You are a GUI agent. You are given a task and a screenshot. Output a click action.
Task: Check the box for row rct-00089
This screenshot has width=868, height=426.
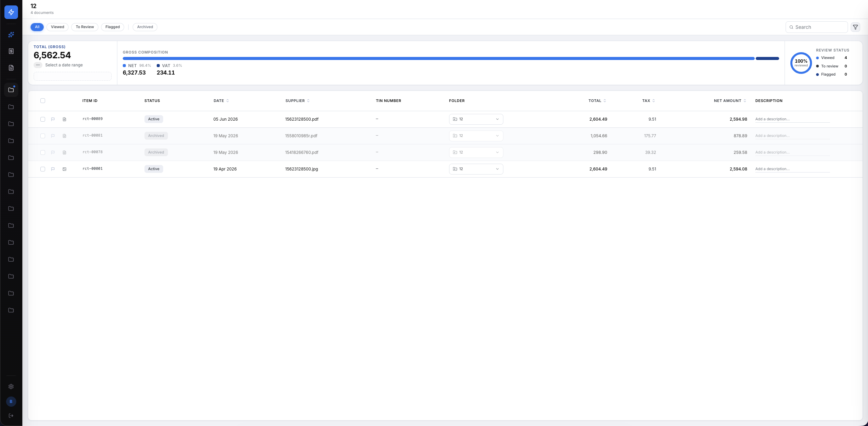click(43, 119)
